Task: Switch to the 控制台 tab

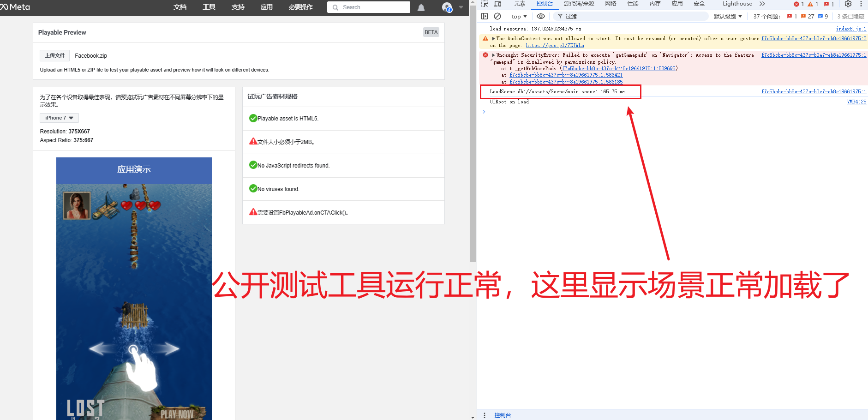Action: coord(545,4)
